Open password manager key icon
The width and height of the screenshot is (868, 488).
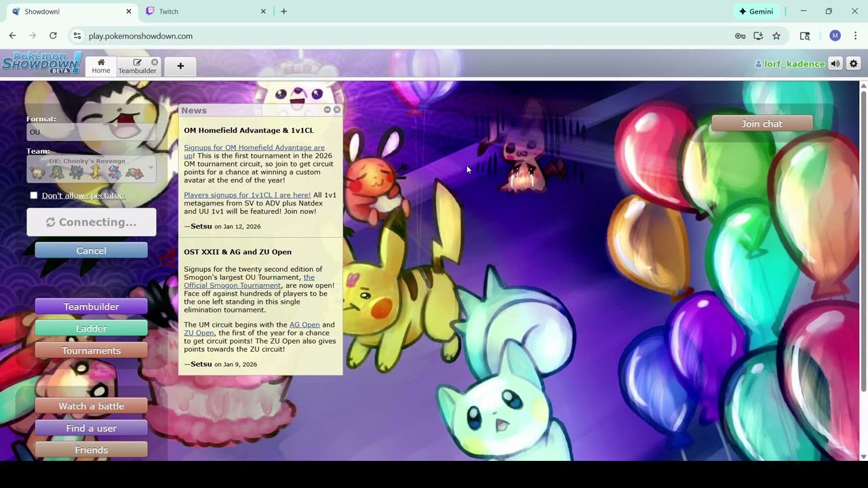(x=741, y=36)
